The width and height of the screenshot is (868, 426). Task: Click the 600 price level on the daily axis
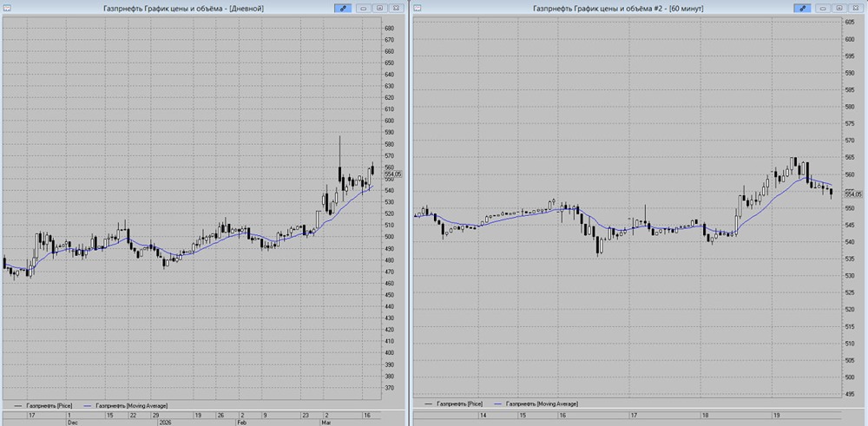click(x=389, y=121)
